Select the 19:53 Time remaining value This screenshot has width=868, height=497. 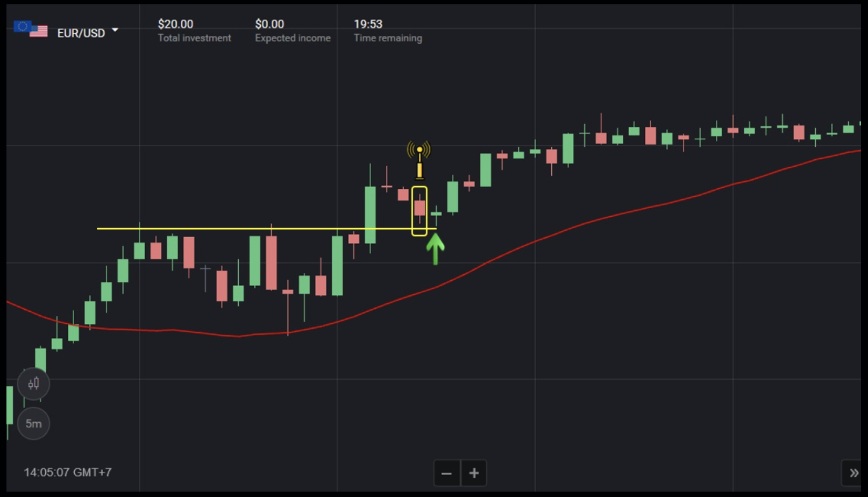368,24
